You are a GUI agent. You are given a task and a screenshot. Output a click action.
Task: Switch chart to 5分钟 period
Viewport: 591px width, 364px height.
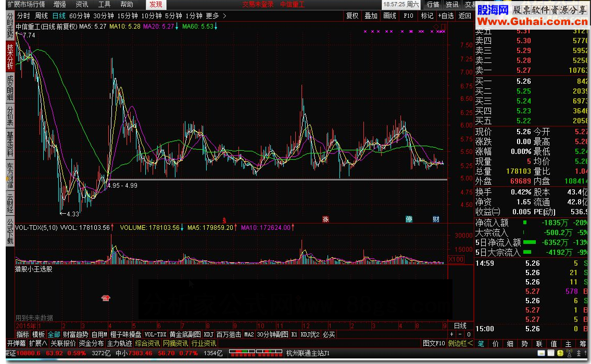click(174, 16)
